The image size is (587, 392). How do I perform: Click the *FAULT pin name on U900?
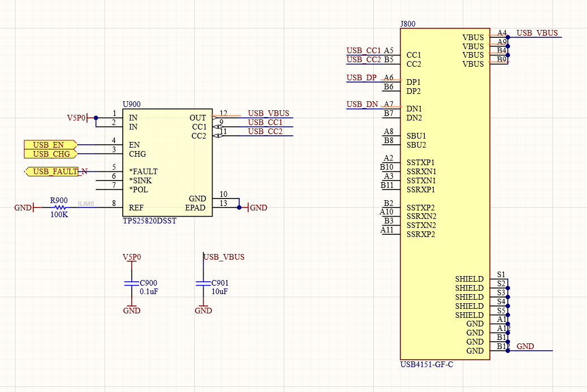[x=144, y=171]
